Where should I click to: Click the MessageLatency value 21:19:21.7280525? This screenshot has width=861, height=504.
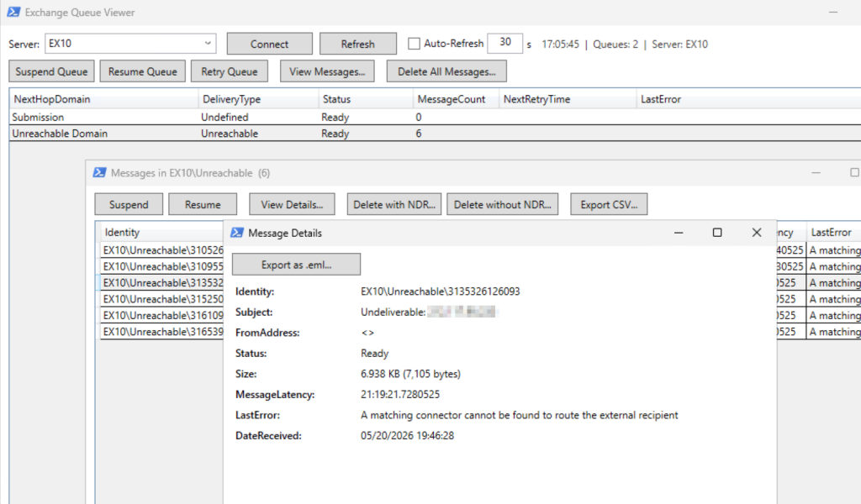click(400, 394)
